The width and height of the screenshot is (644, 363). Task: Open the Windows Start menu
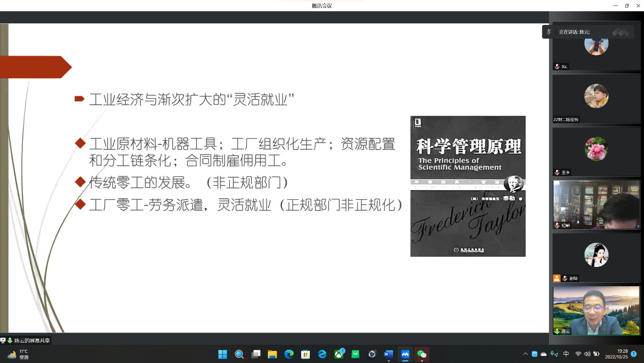point(222,354)
